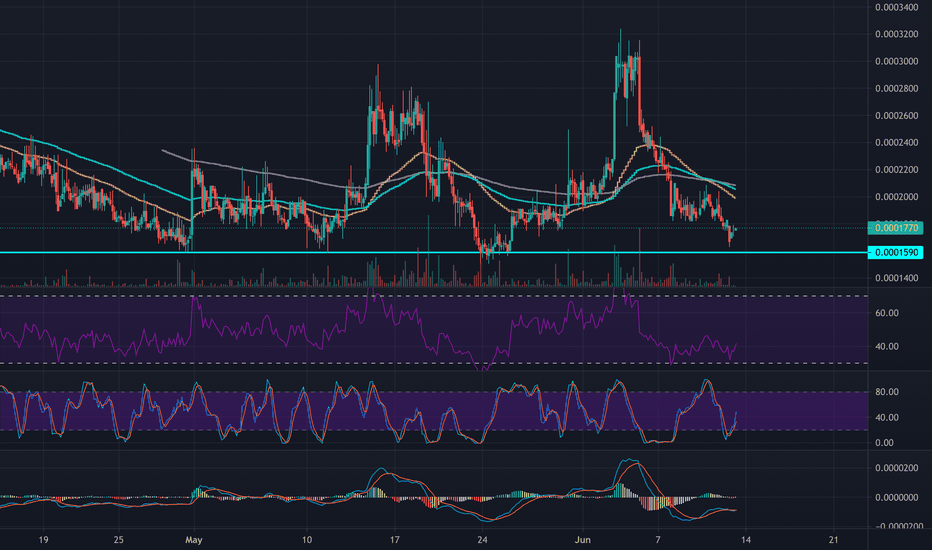Click the 0.0002400 price axis label
Screen dimensions: 932x550
point(896,143)
